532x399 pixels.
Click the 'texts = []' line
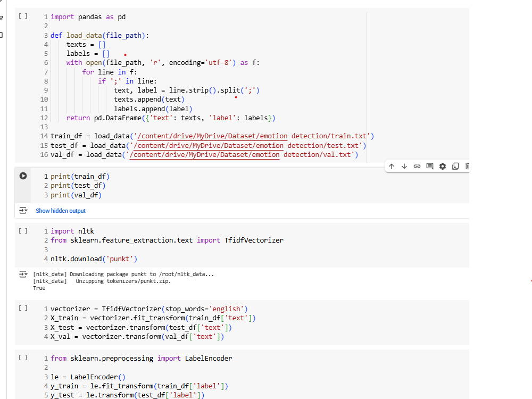tap(86, 45)
